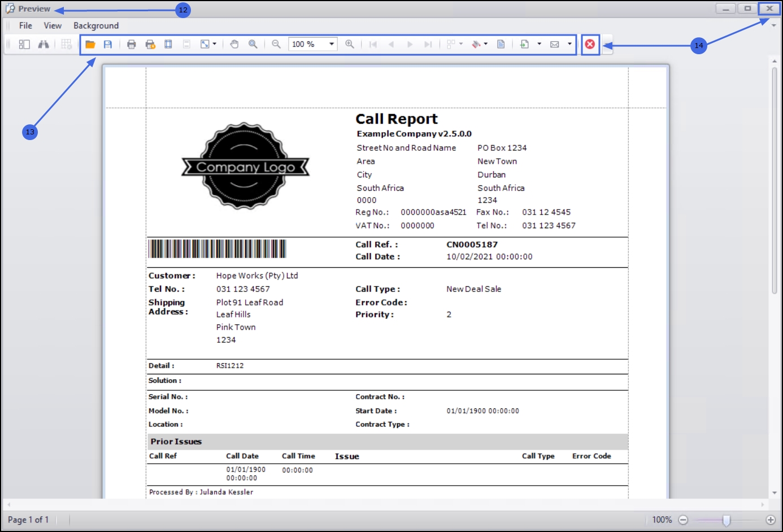Open the File menu
Viewport: 783px width, 532px height.
25,25
